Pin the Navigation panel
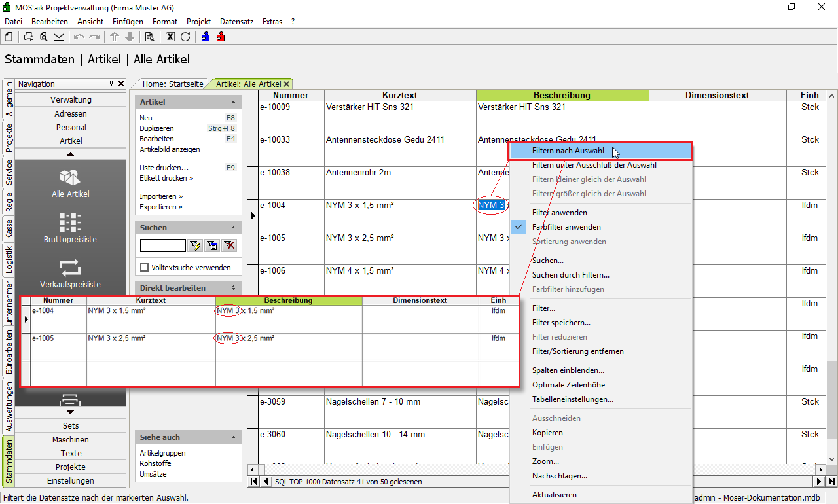This screenshot has width=838, height=504. [x=112, y=84]
